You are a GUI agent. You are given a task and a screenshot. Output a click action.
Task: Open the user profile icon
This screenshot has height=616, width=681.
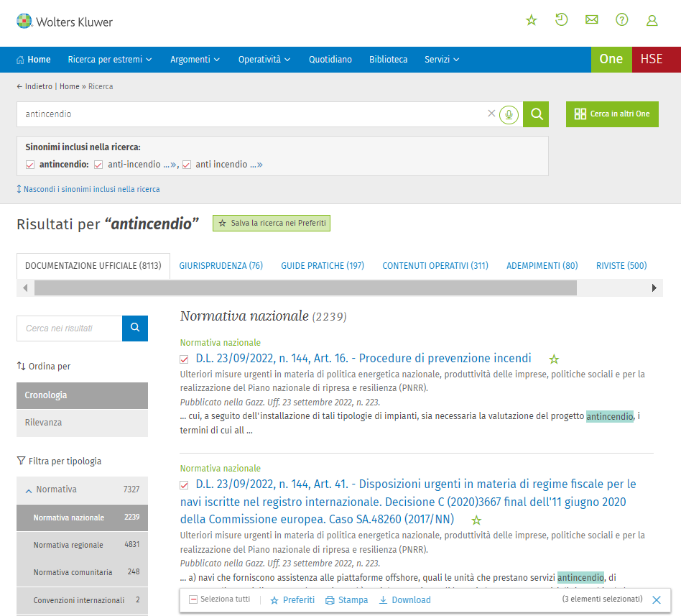point(652,21)
